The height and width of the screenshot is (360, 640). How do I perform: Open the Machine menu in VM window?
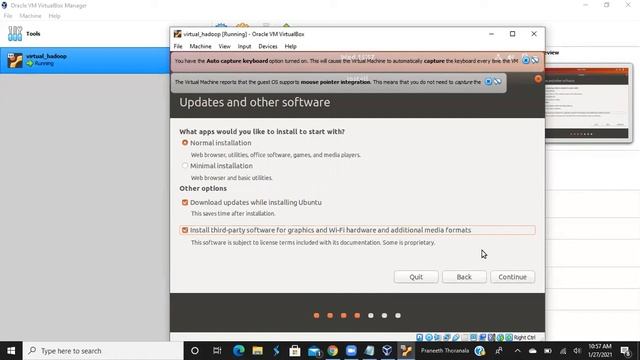pos(200,47)
